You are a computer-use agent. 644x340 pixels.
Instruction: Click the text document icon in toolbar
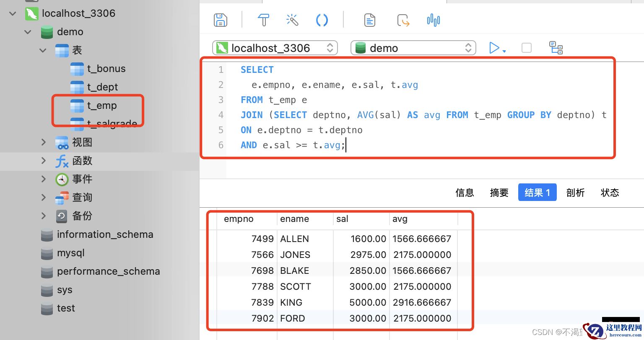point(369,20)
